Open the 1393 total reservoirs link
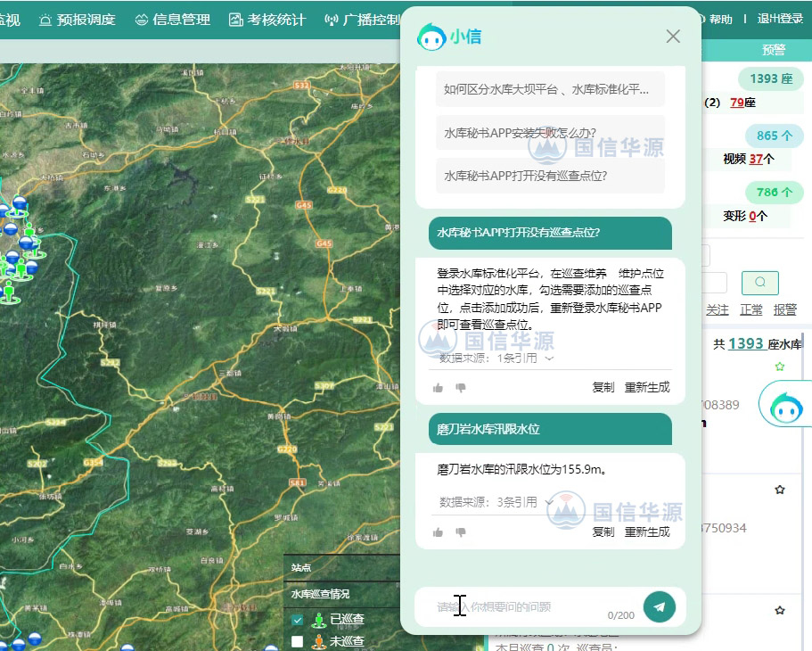 pyautogui.click(x=746, y=344)
